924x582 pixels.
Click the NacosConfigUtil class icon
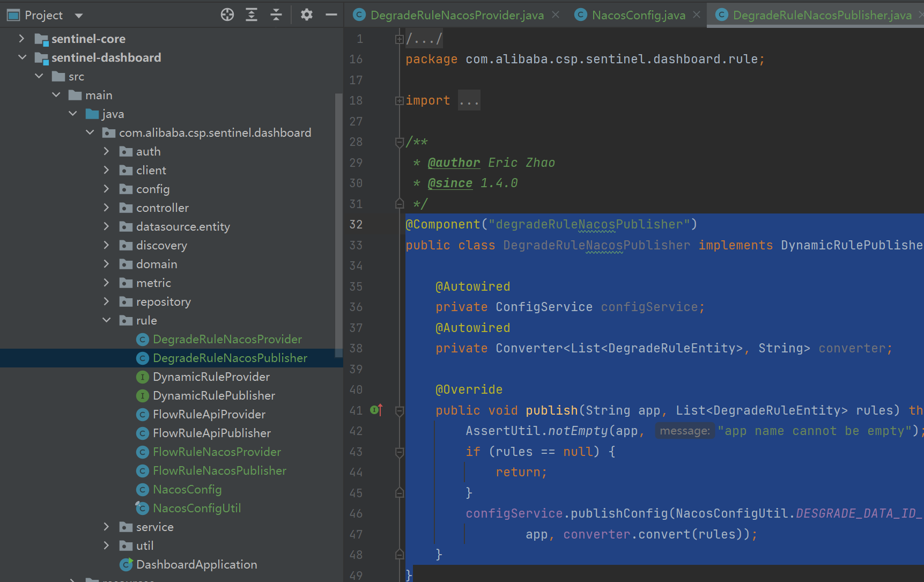[142, 508]
